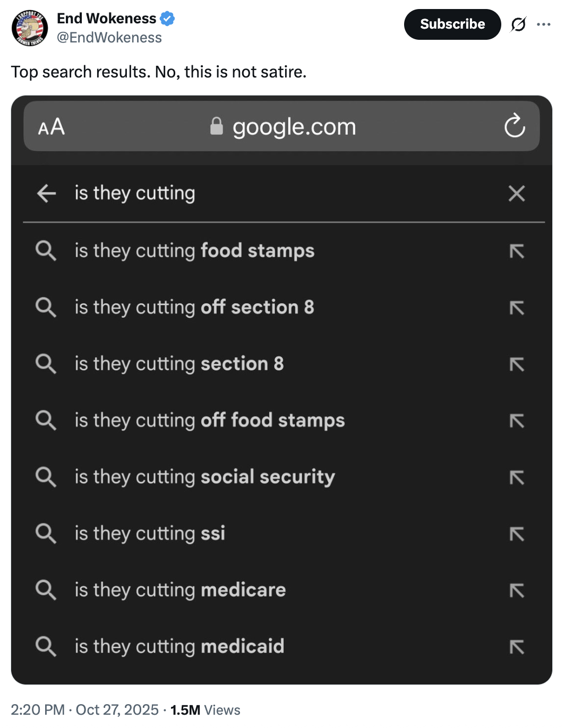
Task: Select the suggestion 'is they cutting medicaid'
Action: [179, 647]
